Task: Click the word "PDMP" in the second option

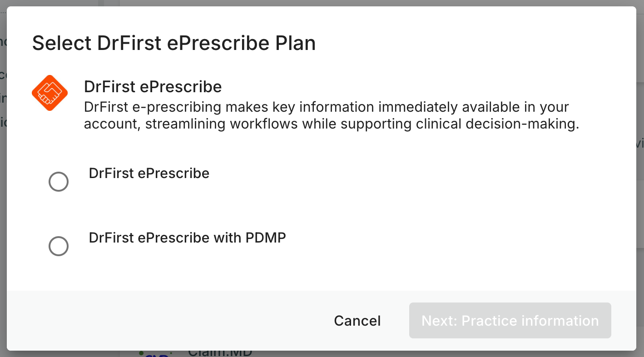Action: [x=266, y=238]
